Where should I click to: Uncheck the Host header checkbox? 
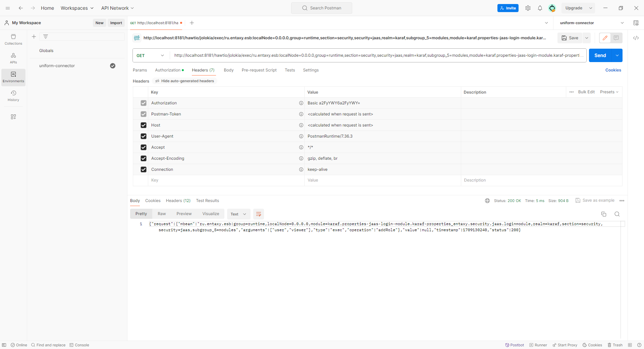144,125
